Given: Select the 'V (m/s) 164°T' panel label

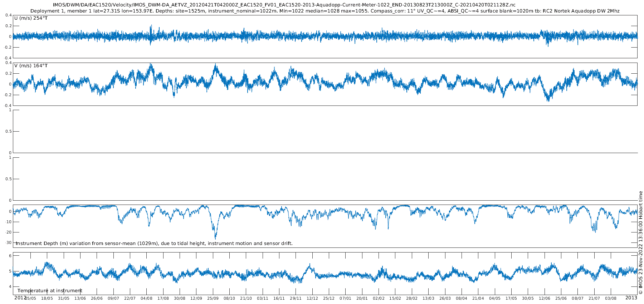Looking at the screenshot, I should coord(31,66).
